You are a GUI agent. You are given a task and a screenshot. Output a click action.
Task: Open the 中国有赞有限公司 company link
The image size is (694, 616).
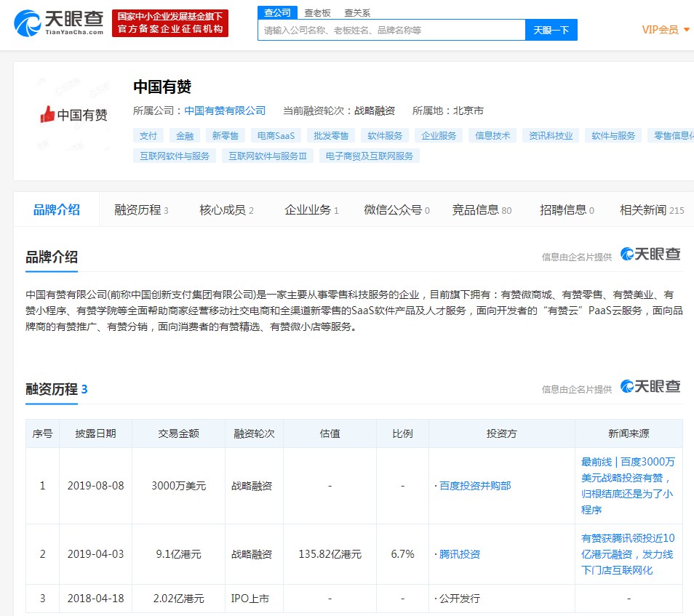pos(225,111)
